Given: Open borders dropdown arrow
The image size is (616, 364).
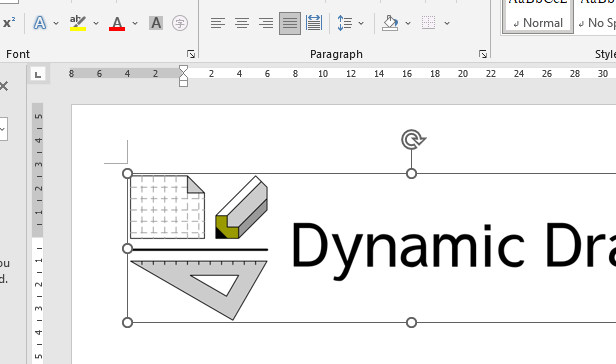Looking at the screenshot, I should point(447,23).
